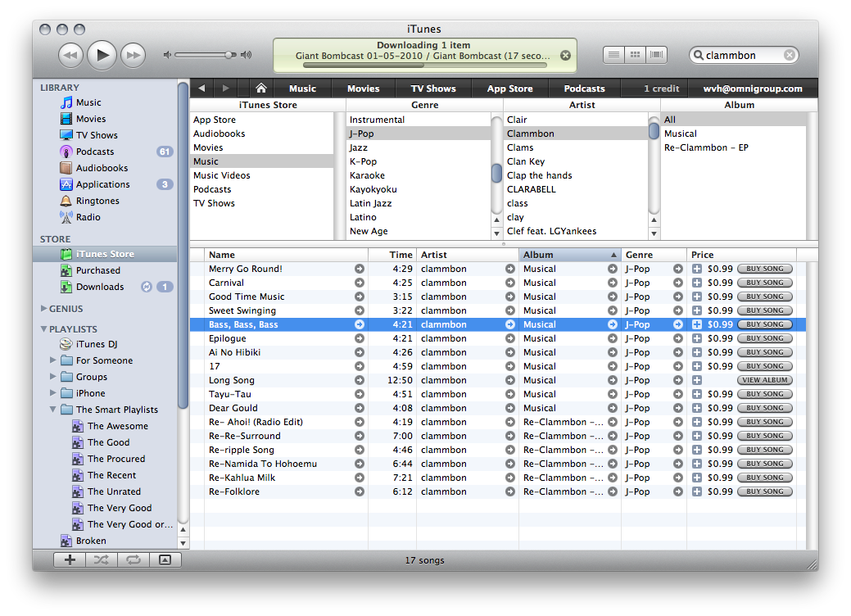Toggle repeat playback

(133, 560)
